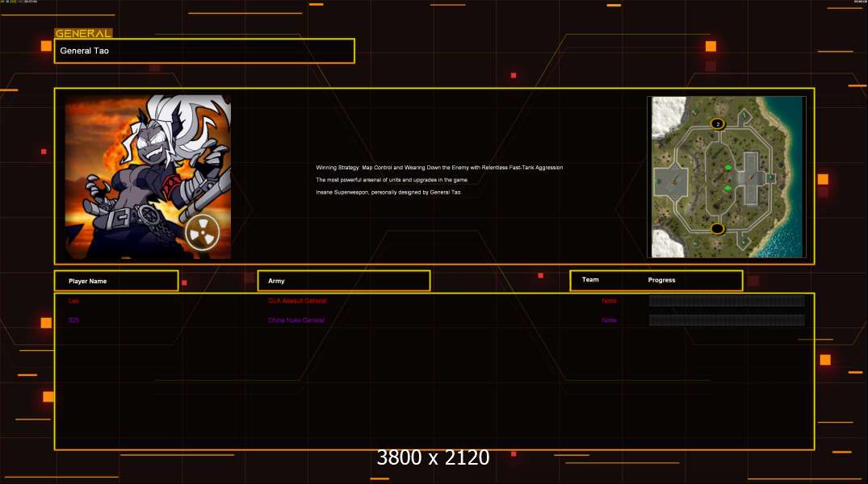Image resolution: width=868 pixels, height=484 pixels.
Task: Click the 'Insane Superweapon' description line
Action: (388, 192)
